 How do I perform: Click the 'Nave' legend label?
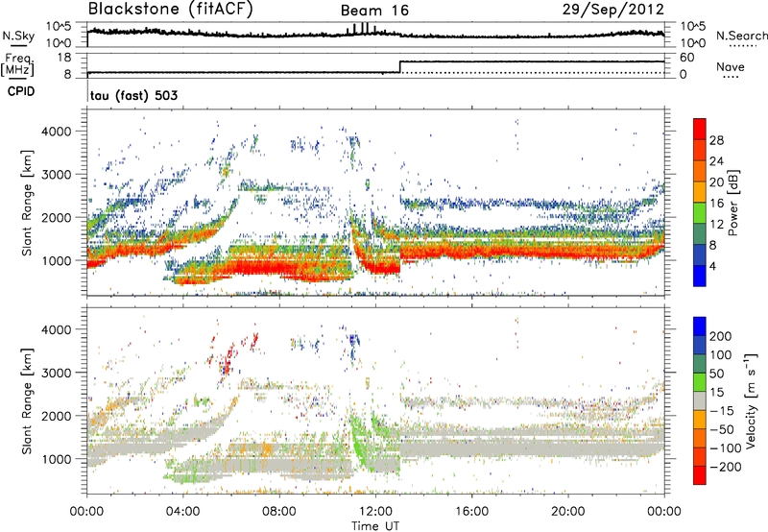(730, 67)
